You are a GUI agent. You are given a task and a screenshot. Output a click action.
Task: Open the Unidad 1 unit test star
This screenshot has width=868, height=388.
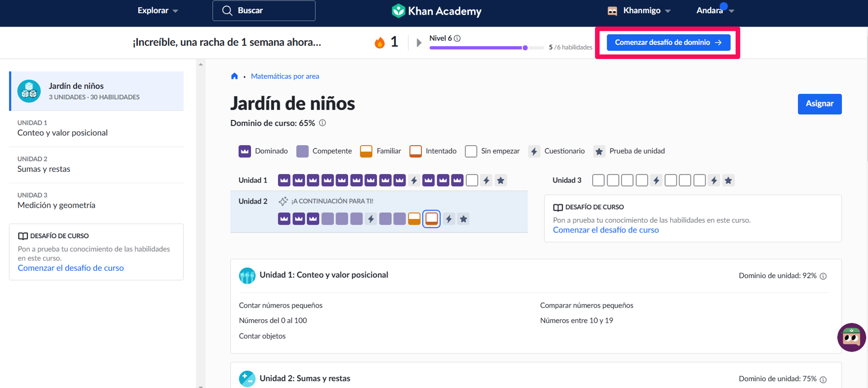[x=501, y=180]
